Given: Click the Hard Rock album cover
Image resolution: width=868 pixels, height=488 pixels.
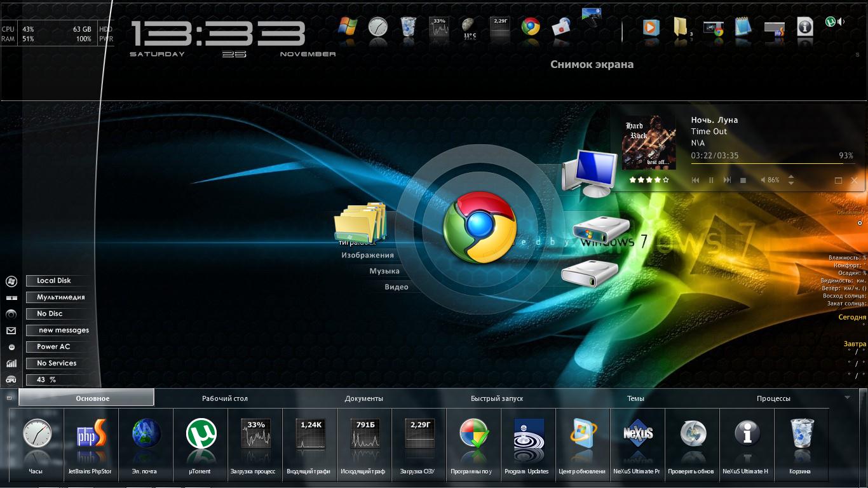Looking at the screenshot, I should point(649,143).
